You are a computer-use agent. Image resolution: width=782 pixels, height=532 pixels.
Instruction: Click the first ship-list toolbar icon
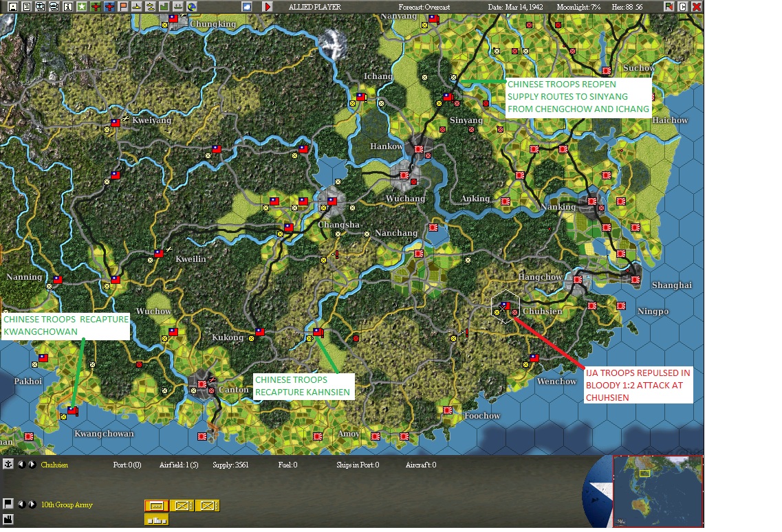click(x=41, y=6)
